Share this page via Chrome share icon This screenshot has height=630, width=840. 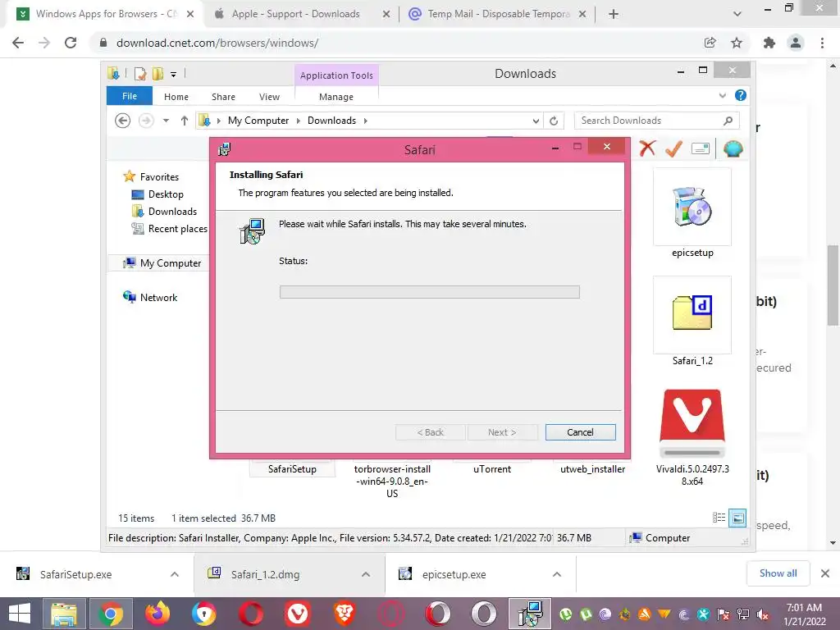[710, 43]
